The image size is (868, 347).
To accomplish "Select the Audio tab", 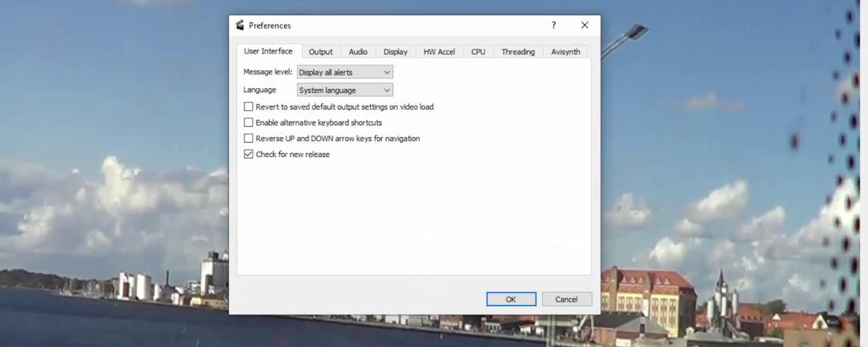I will (x=358, y=52).
